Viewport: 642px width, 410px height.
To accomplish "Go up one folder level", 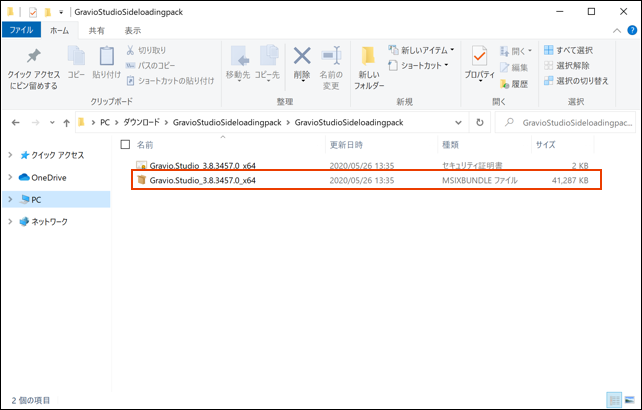I will [66, 122].
